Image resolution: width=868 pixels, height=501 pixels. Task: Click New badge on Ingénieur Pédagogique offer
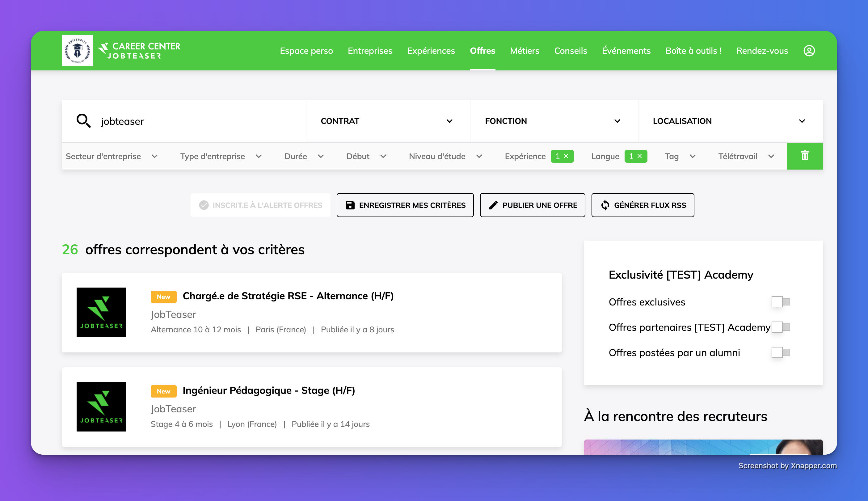(x=163, y=391)
